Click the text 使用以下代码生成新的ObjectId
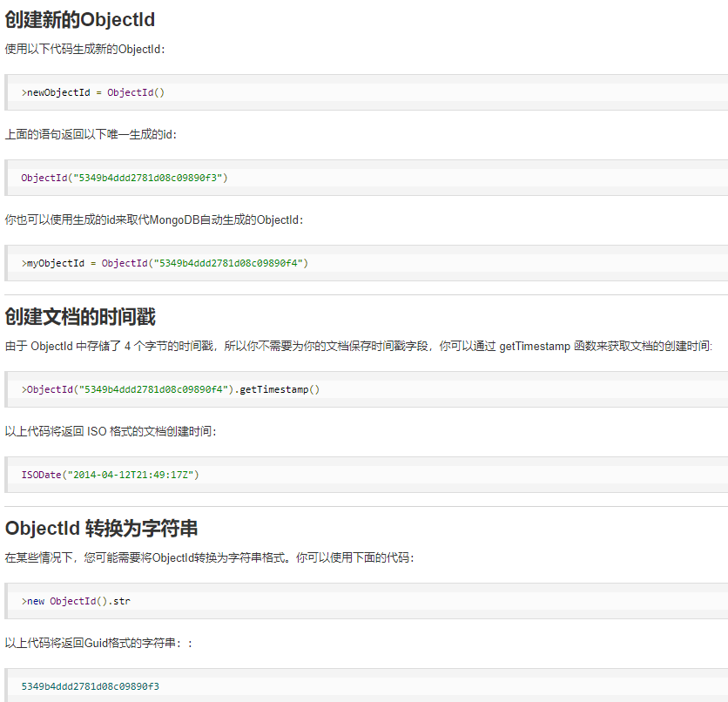Image resolution: width=728 pixels, height=702 pixels. (x=84, y=50)
